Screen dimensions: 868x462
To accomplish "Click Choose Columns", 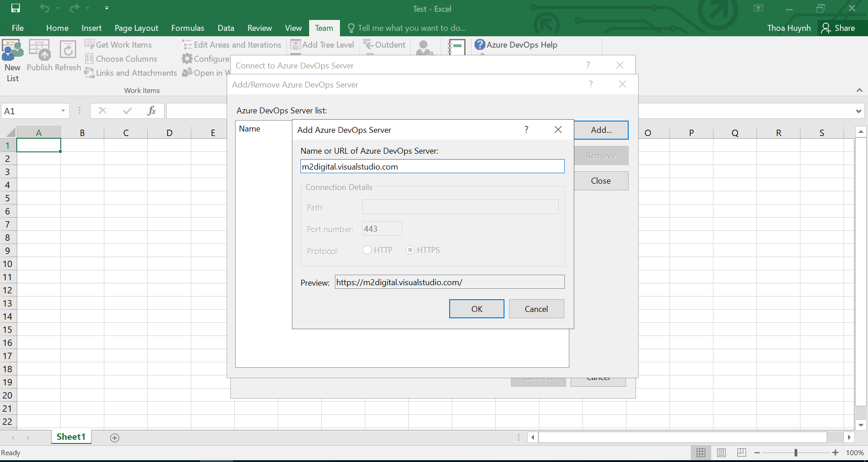I will pos(121,58).
